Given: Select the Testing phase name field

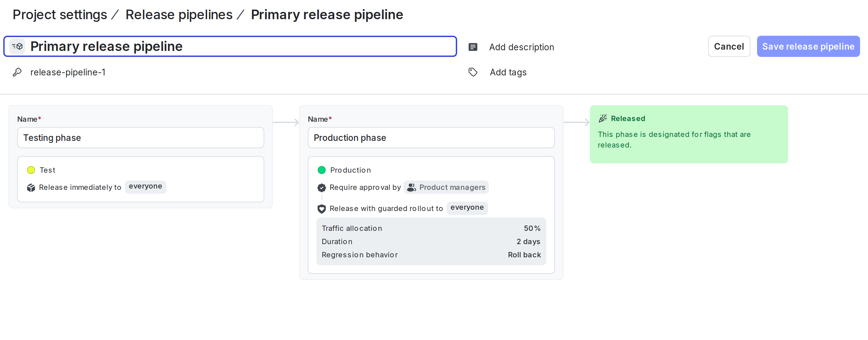Looking at the screenshot, I should (x=140, y=138).
